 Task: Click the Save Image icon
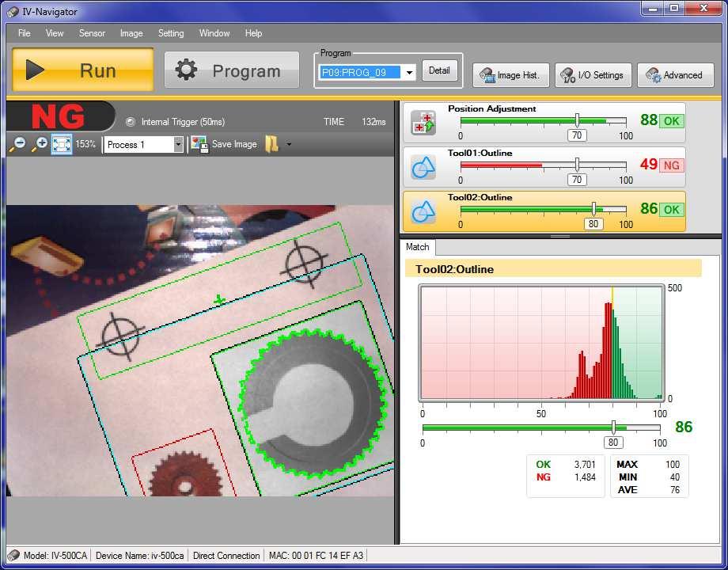(x=199, y=144)
